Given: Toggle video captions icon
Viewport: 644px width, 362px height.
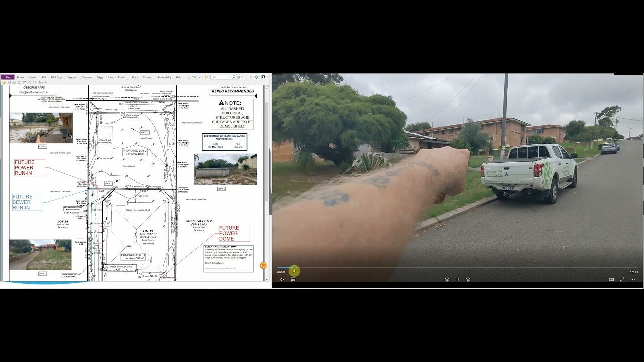Looking at the screenshot, I should coord(293,279).
